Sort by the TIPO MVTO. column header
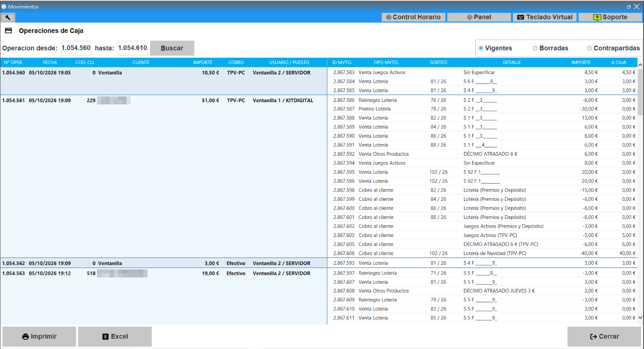Viewport: 644px width, 349px height. 386,62
